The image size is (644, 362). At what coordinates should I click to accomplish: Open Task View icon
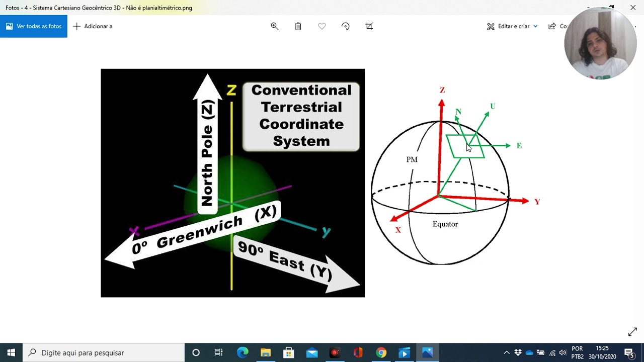coord(218,352)
